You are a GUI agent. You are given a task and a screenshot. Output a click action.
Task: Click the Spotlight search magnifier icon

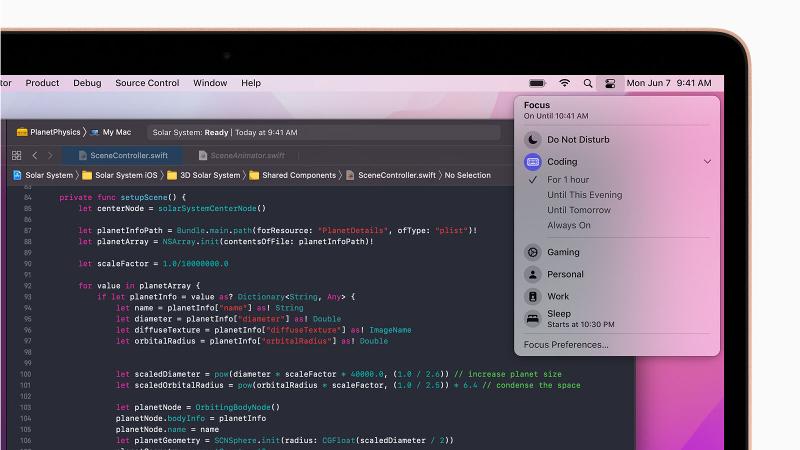click(x=588, y=83)
